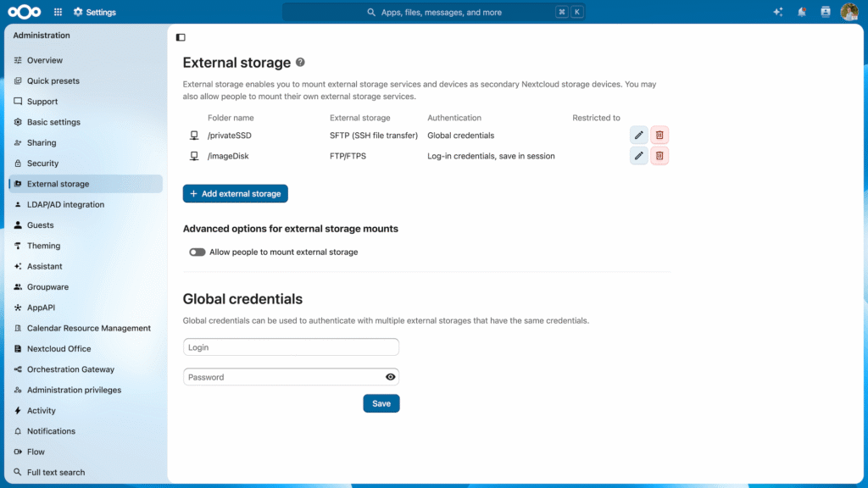Focus the Password input field
Screen dimensions: 868x488
pyautogui.click(x=292, y=377)
